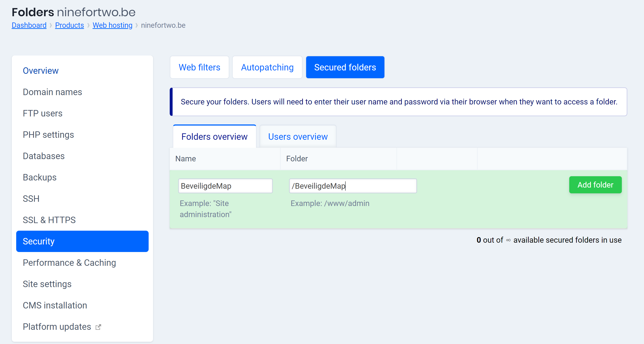Select the Folders overview tab
644x344 pixels.
[x=214, y=137]
